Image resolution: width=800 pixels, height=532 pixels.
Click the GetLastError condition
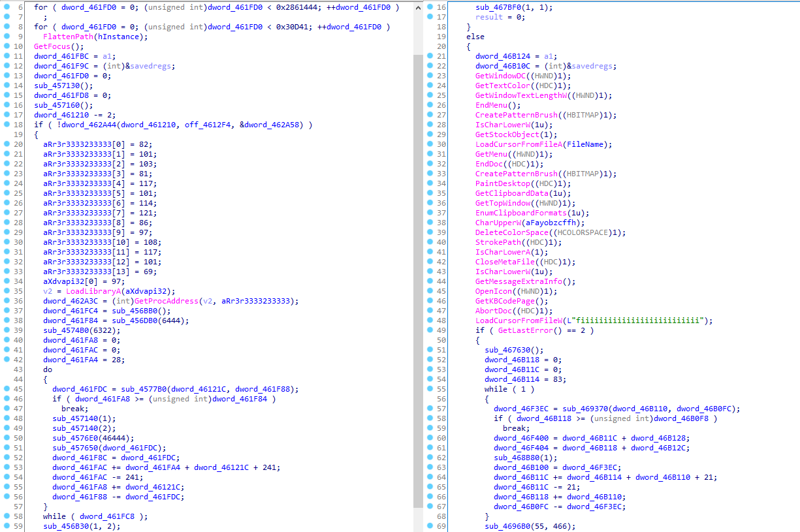[x=526, y=330]
